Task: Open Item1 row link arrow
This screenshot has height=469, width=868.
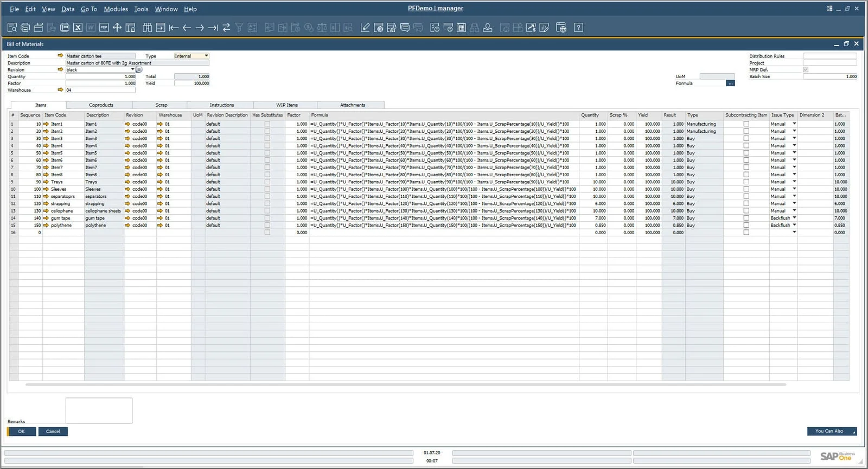Action: (x=46, y=124)
